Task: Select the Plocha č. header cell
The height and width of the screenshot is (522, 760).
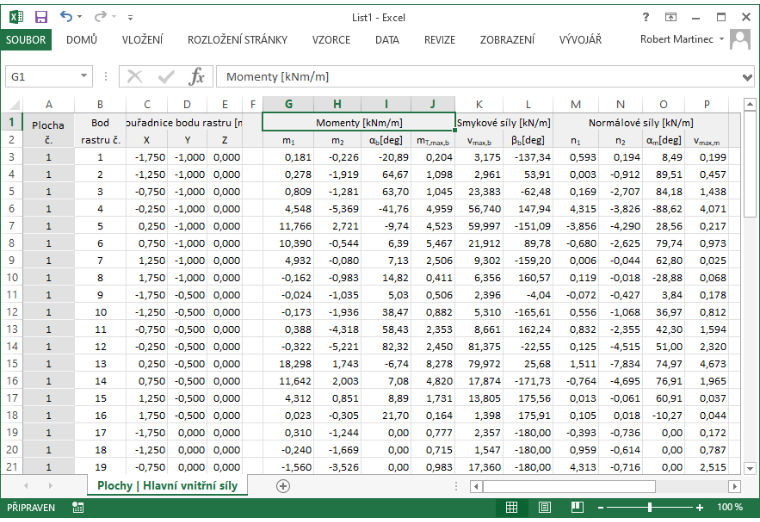Action: pos(48,131)
